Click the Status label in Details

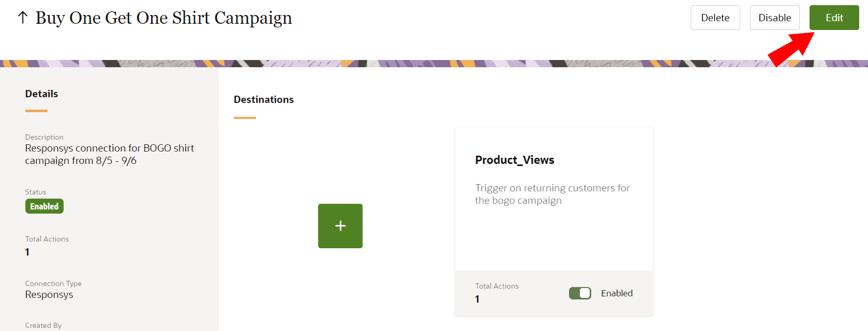point(36,192)
